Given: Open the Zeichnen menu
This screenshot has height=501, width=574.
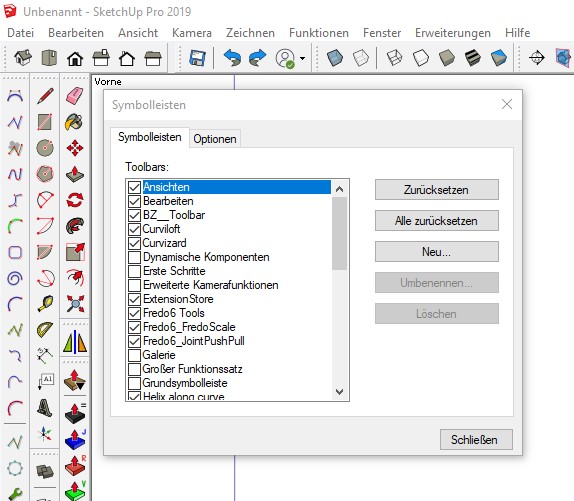Looking at the screenshot, I should [250, 33].
